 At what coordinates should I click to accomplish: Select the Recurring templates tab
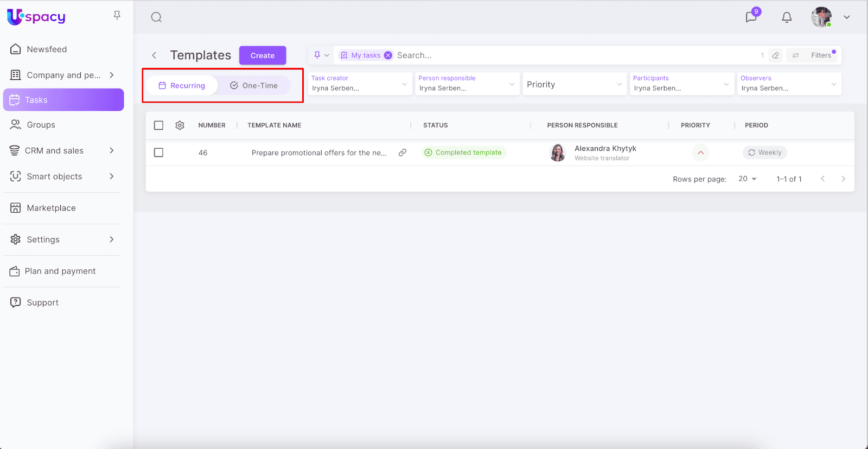(x=182, y=86)
